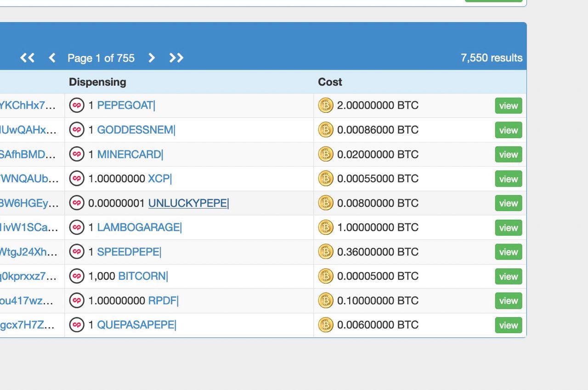Open the address link starting YKChHx7

[x=28, y=106]
